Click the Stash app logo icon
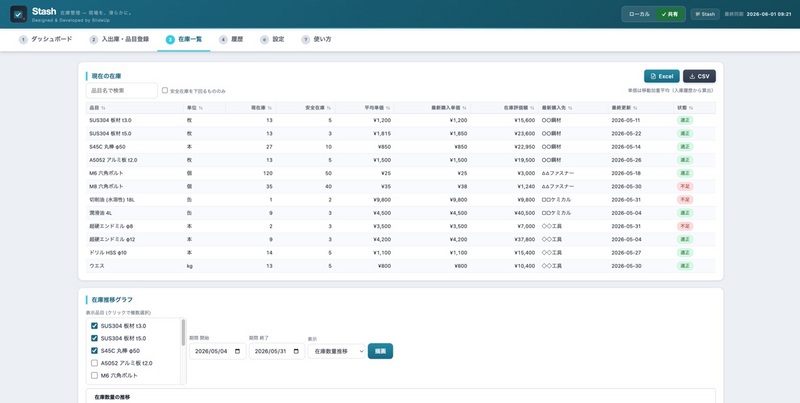Viewport: 800px width, 403px height. (18, 14)
